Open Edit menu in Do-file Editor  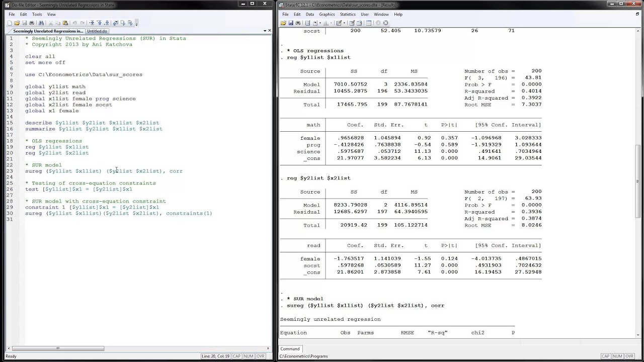tap(23, 15)
